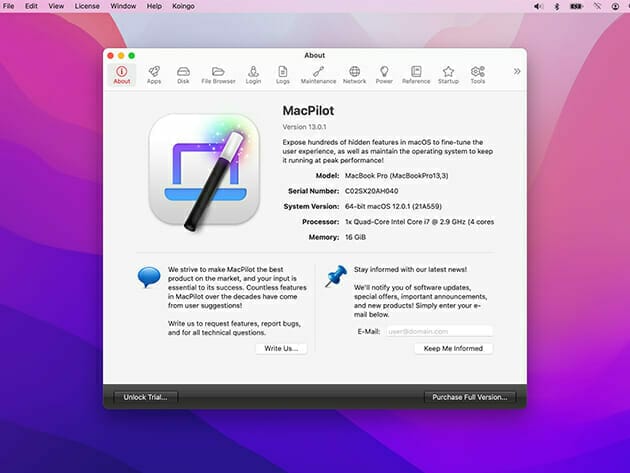
Task: Open the Reference section
Action: coord(416,75)
